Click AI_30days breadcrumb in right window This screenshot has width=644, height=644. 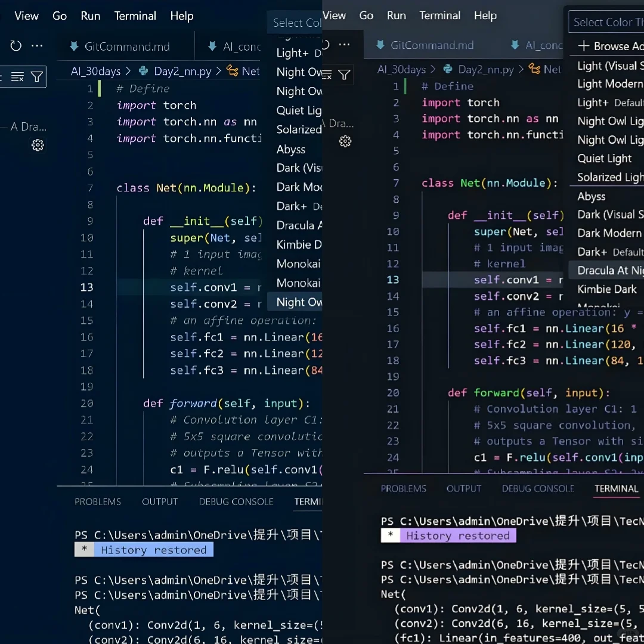coord(402,69)
